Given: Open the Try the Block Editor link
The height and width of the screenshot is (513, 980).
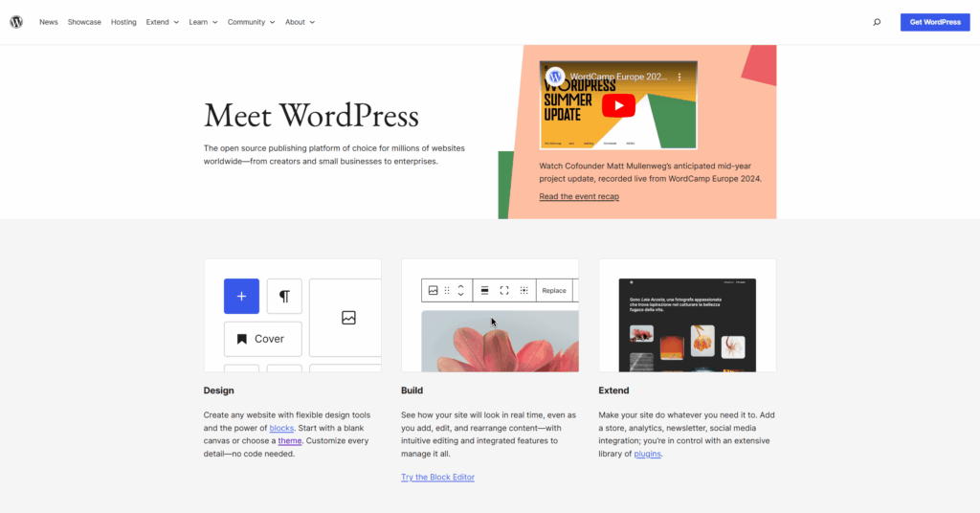Looking at the screenshot, I should coord(437,477).
